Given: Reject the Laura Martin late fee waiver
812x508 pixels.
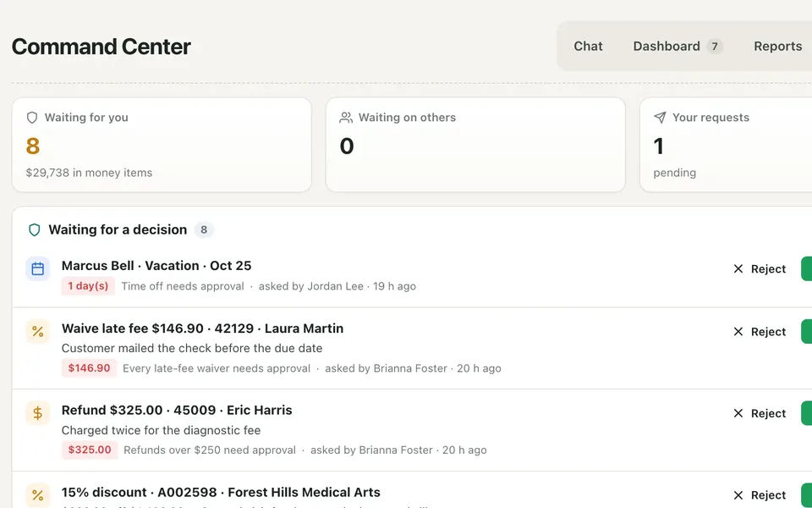Looking at the screenshot, I should click(760, 332).
